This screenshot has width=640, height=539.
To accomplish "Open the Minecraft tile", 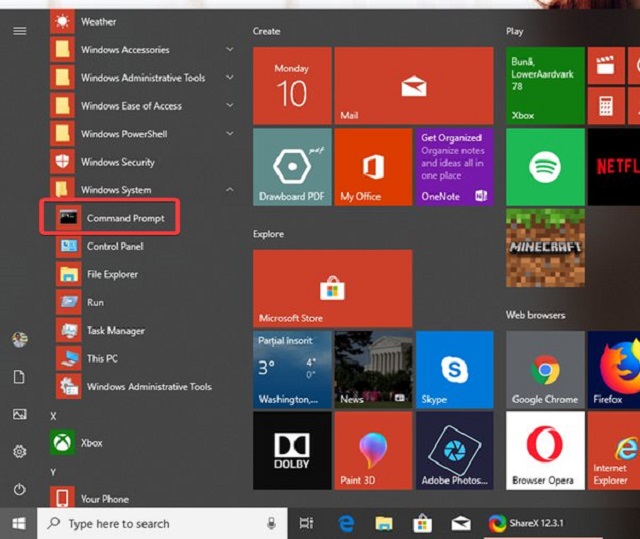I will pyautogui.click(x=545, y=248).
